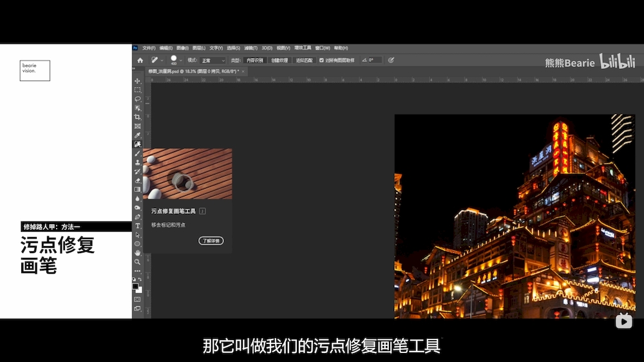Select the Move tool in the toolbar
This screenshot has width=644, height=362.
(137, 81)
